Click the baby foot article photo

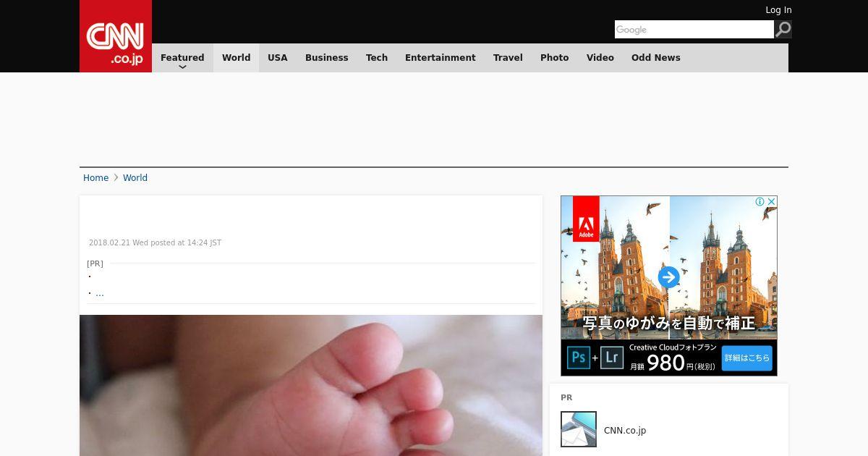[311, 385]
